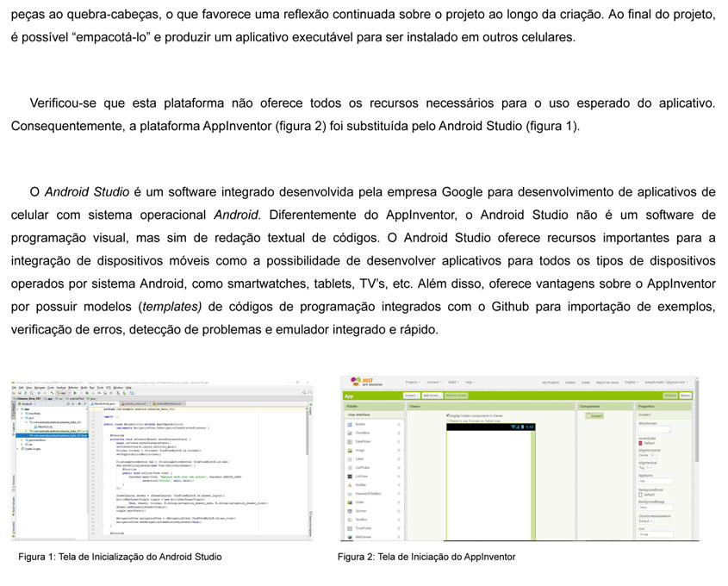Select the Notifier warning icon in Palette
Image resolution: width=728 pixels, height=586 pixels.
(x=348, y=485)
